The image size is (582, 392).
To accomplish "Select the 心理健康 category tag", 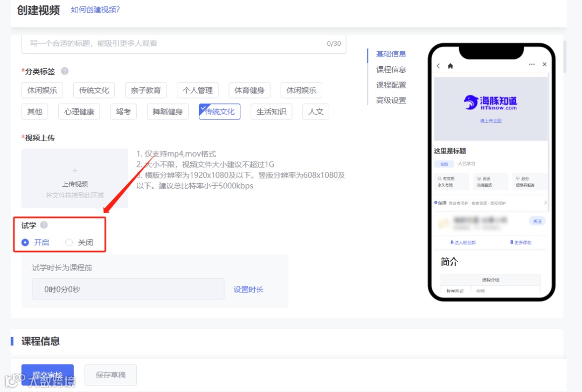I will tap(79, 111).
